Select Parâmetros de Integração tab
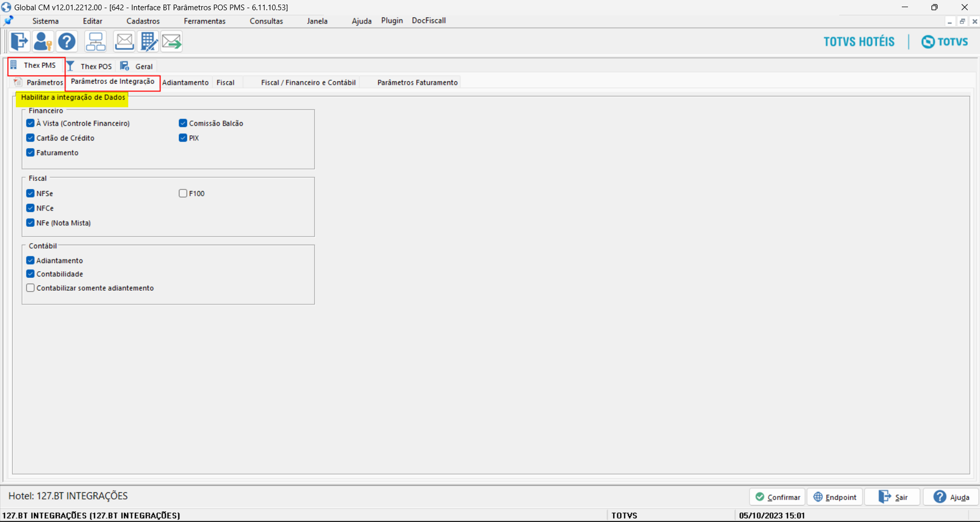 [x=112, y=82]
